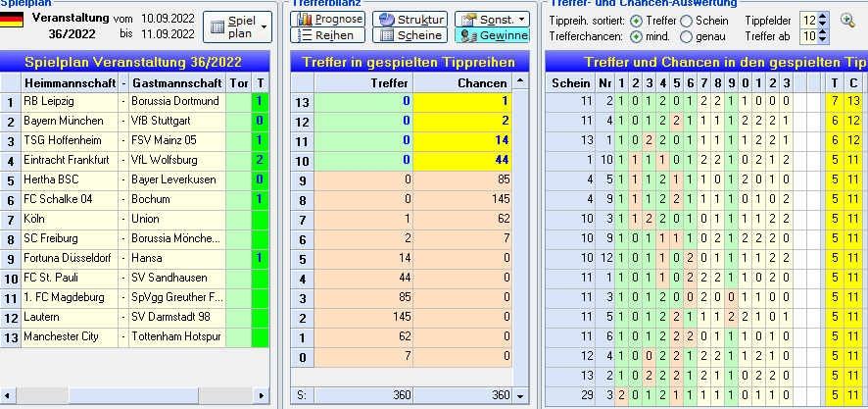Click the Schein column header
Image resolution: width=868 pixels, height=409 pixels.
571,83
